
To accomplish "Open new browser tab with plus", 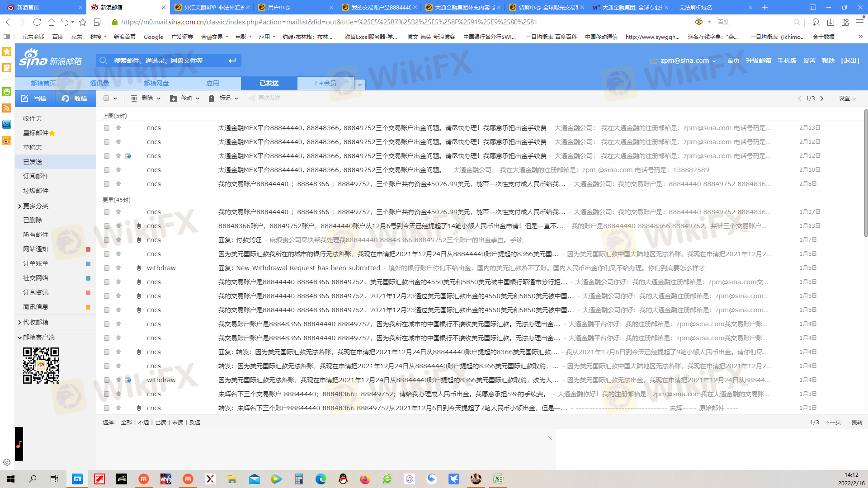I will coord(765,7).
